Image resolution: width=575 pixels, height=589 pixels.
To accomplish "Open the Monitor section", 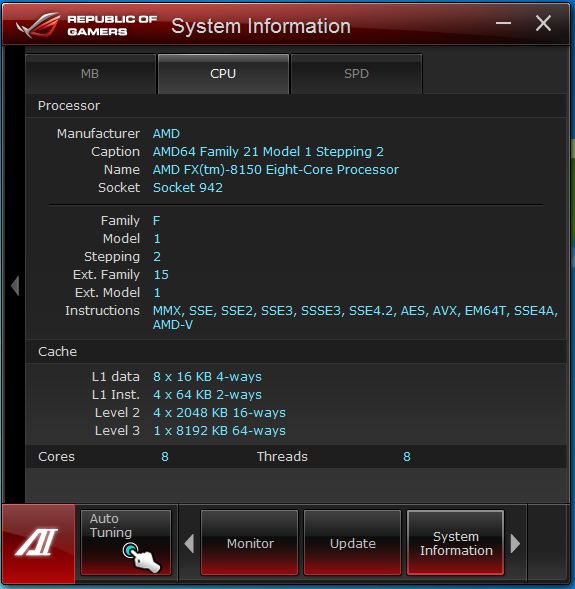I will [x=250, y=543].
